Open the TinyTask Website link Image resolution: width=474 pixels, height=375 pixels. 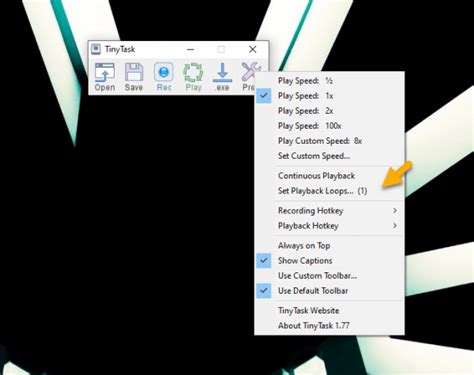pyautogui.click(x=329, y=311)
